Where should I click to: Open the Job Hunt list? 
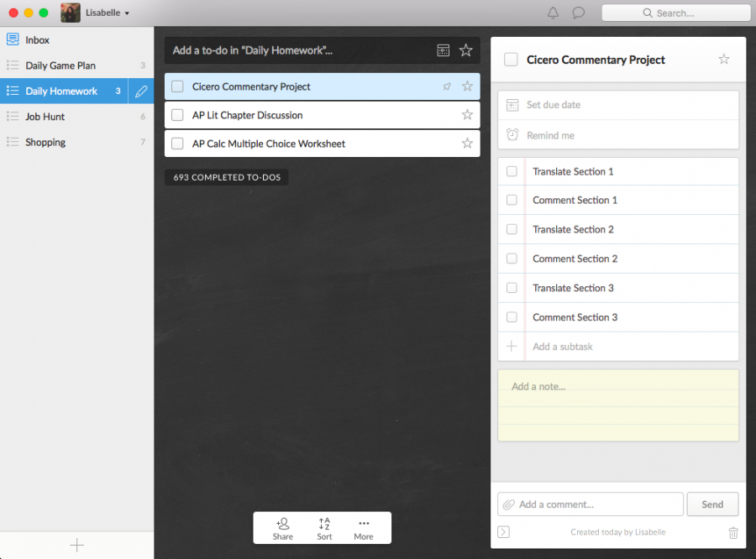tap(76, 117)
